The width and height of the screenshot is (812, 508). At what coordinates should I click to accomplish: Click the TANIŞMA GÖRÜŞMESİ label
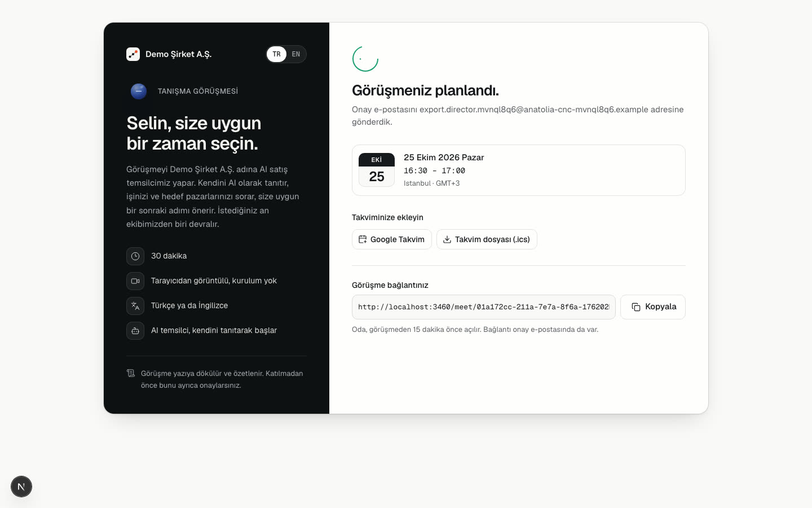[198, 91]
